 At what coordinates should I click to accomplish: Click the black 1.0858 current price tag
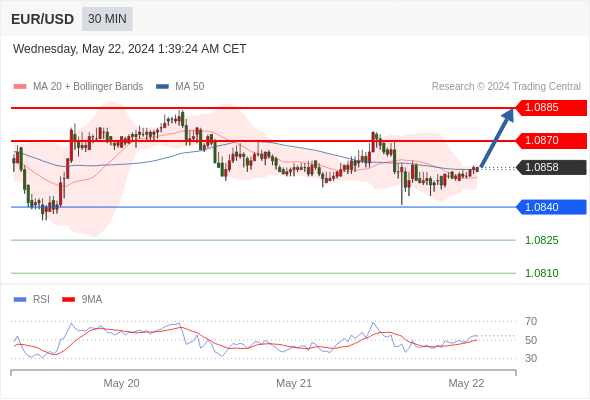click(x=551, y=167)
